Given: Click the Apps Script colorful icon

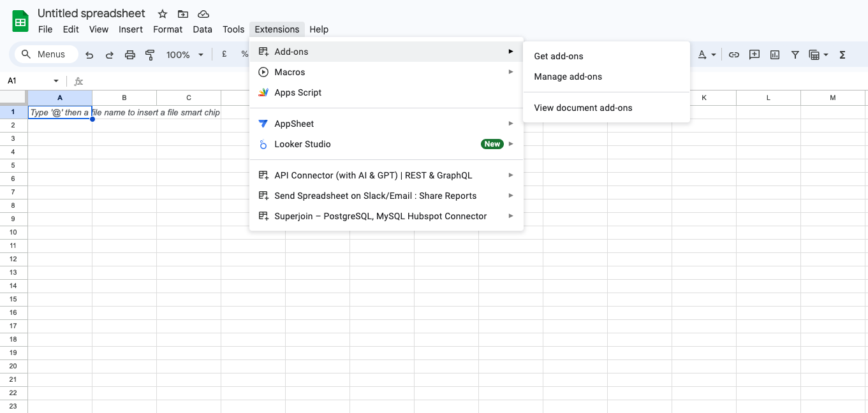Looking at the screenshot, I should click(x=263, y=92).
